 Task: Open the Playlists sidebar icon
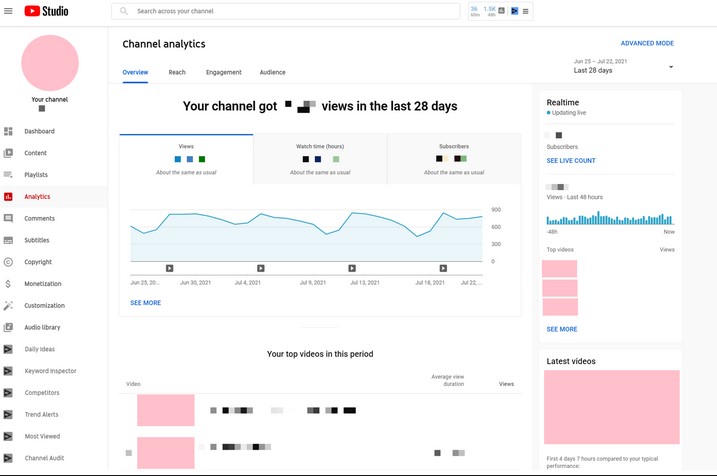pyautogui.click(x=8, y=175)
